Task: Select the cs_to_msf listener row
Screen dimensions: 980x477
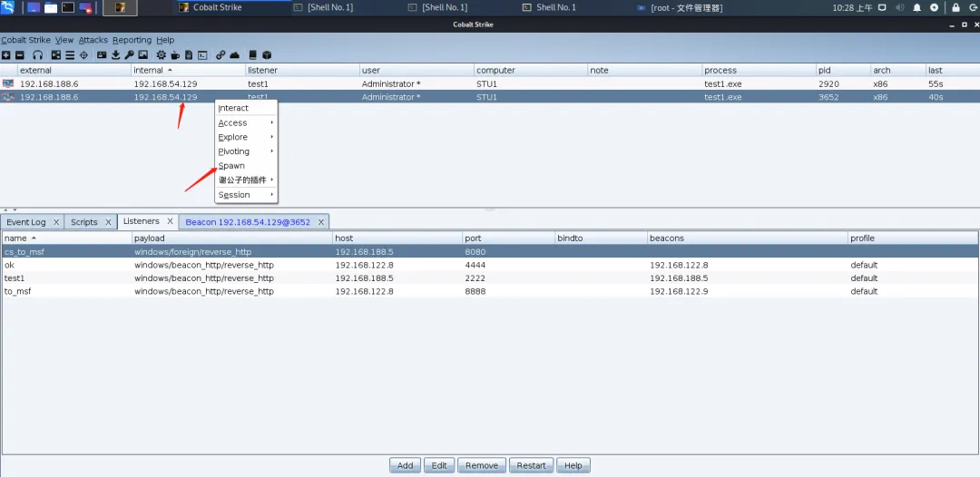Action: tap(490, 251)
